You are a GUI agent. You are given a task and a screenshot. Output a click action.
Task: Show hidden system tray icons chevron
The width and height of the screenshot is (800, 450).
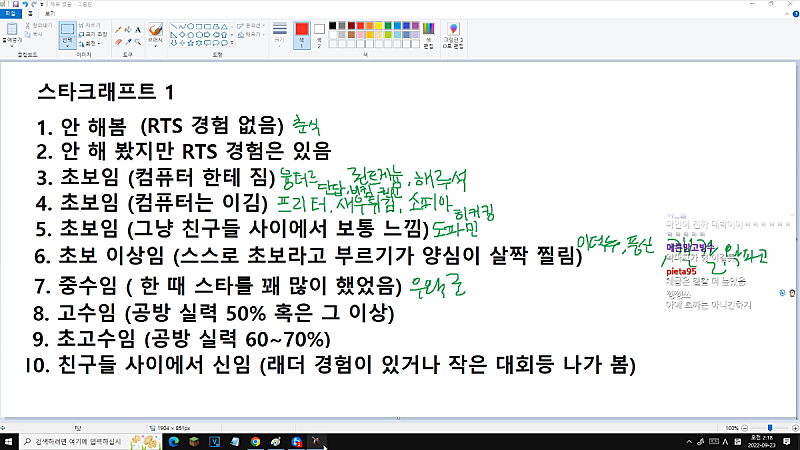689,442
